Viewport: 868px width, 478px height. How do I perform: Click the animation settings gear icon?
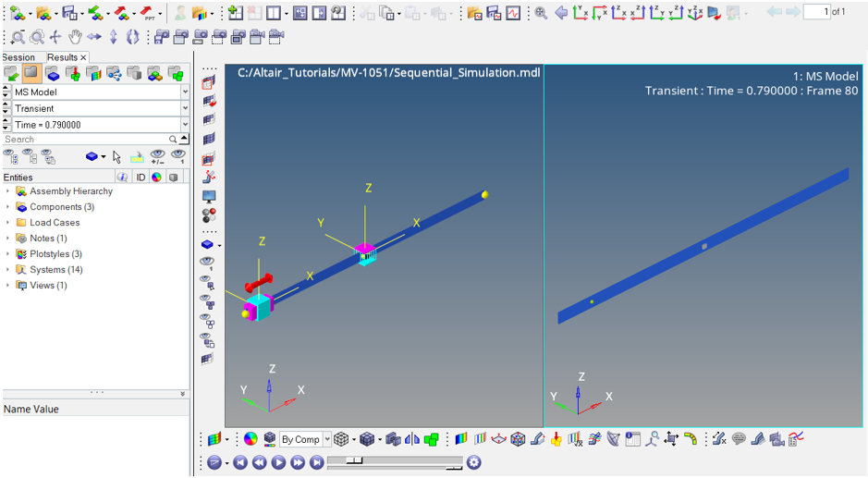point(474,462)
